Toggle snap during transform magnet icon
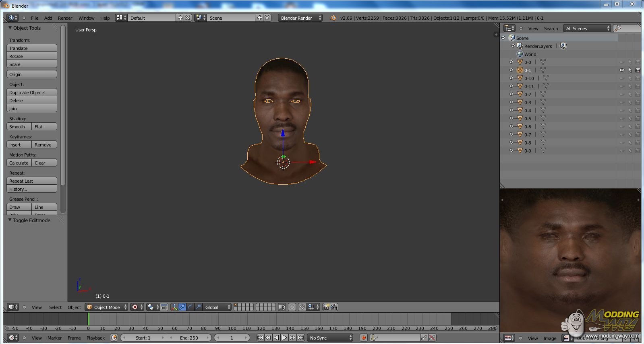Viewport: 644px width, 344px height. [x=302, y=307]
